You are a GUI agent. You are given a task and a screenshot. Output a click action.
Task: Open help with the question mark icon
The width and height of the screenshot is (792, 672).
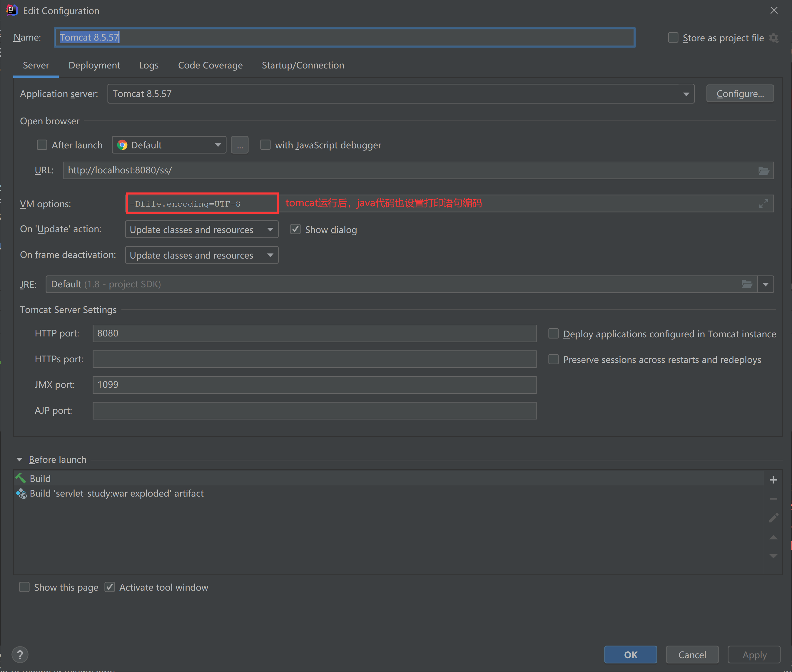pyautogui.click(x=20, y=654)
